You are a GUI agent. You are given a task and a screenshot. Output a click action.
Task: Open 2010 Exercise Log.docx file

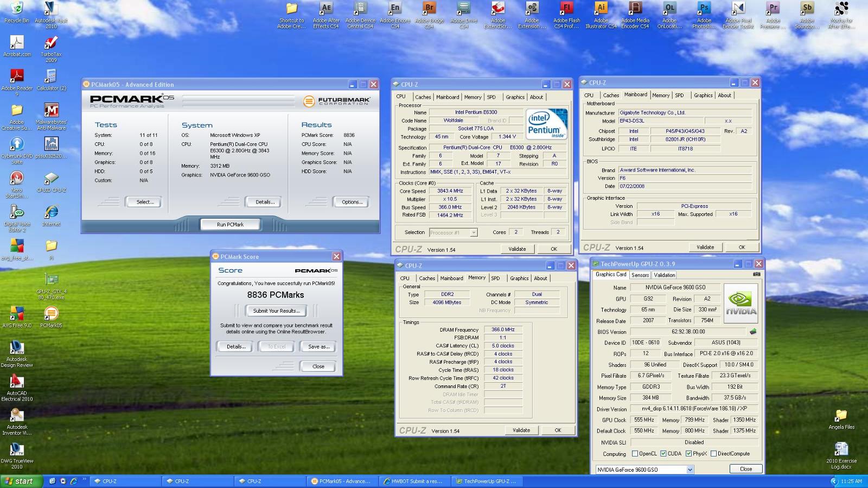(x=841, y=456)
